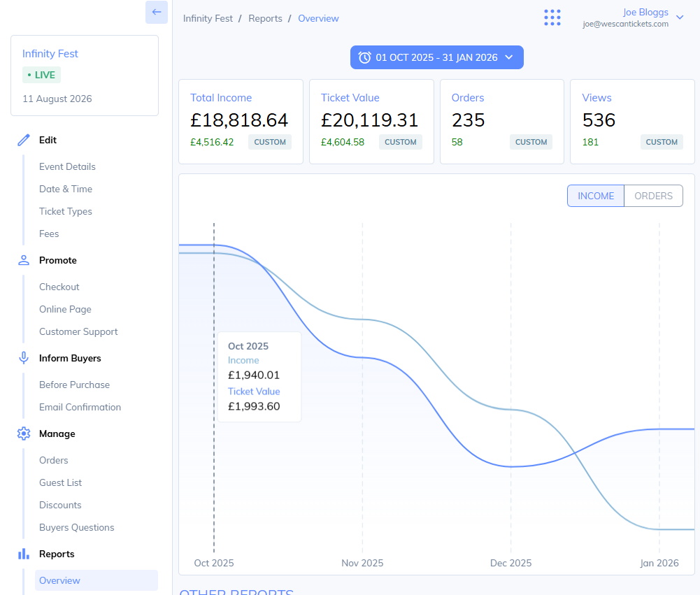Screen dimensions: 700x595
Task: Open the Infinity Fest event card
Action: pyautogui.click(x=85, y=76)
